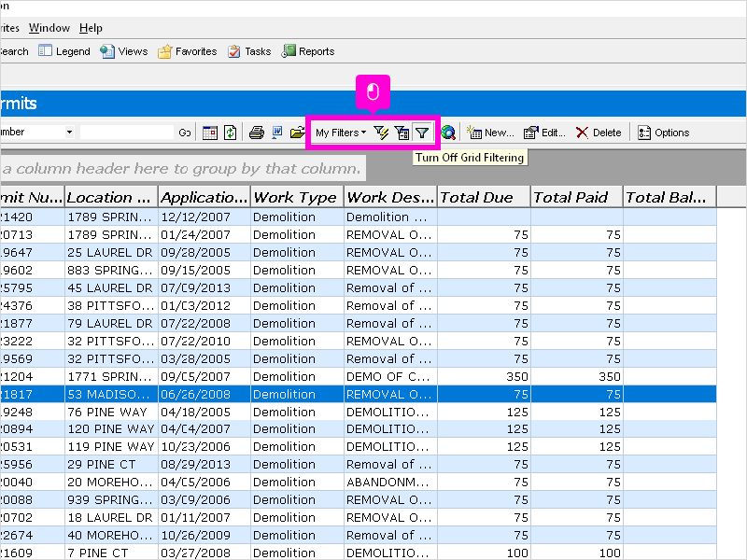Open the Window menu
The height and width of the screenshot is (560, 747).
click(49, 28)
